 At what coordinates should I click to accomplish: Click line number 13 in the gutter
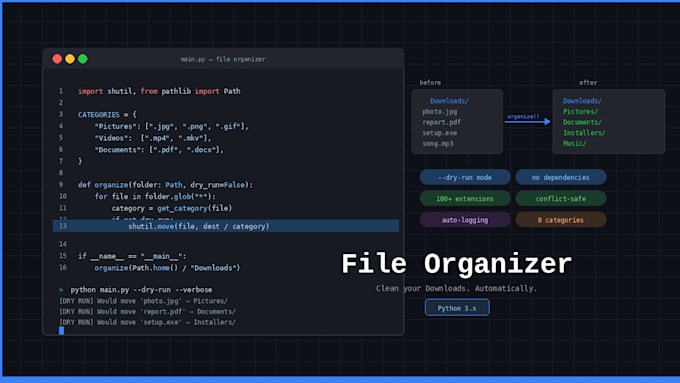coord(63,226)
